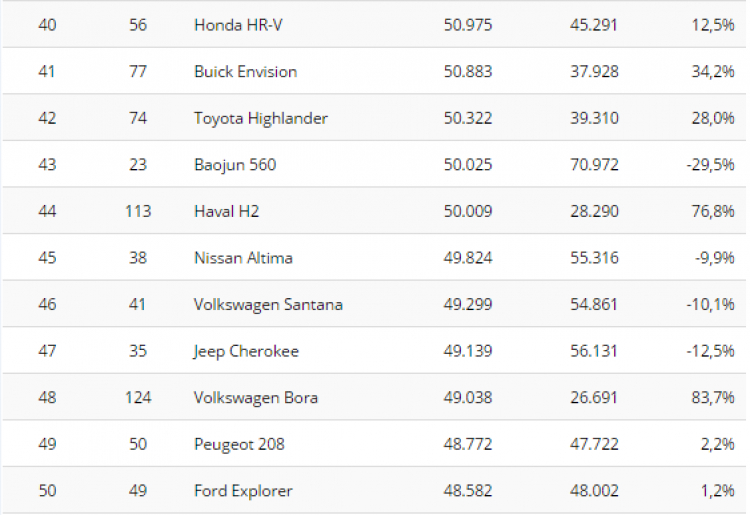Select the 76,8% growth value

[713, 211]
